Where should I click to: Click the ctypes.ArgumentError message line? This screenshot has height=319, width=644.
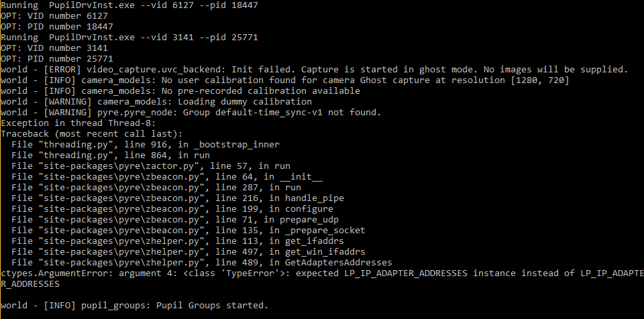click(322, 278)
